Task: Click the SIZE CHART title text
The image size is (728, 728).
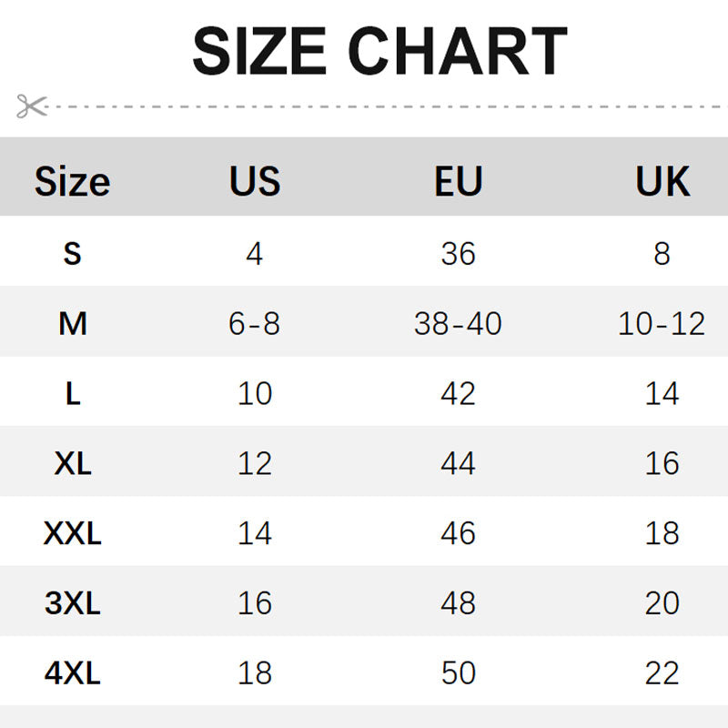Action: (379, 52)
